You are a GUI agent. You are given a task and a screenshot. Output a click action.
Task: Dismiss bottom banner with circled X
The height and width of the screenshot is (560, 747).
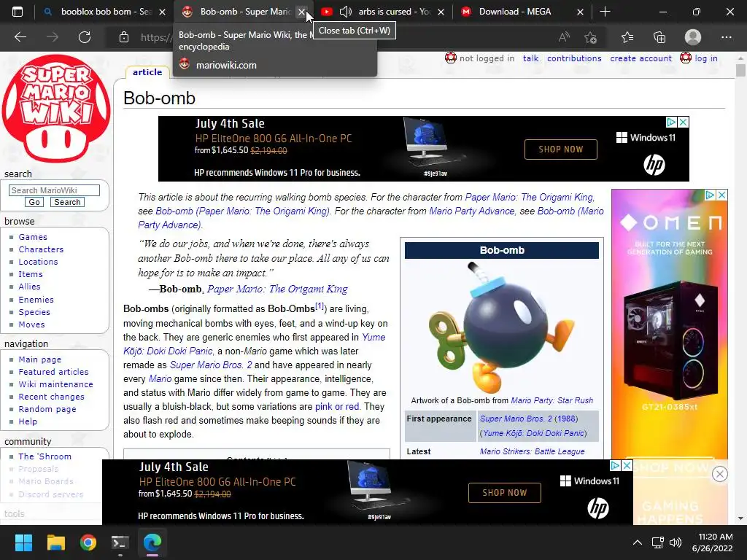click(720, 474)
